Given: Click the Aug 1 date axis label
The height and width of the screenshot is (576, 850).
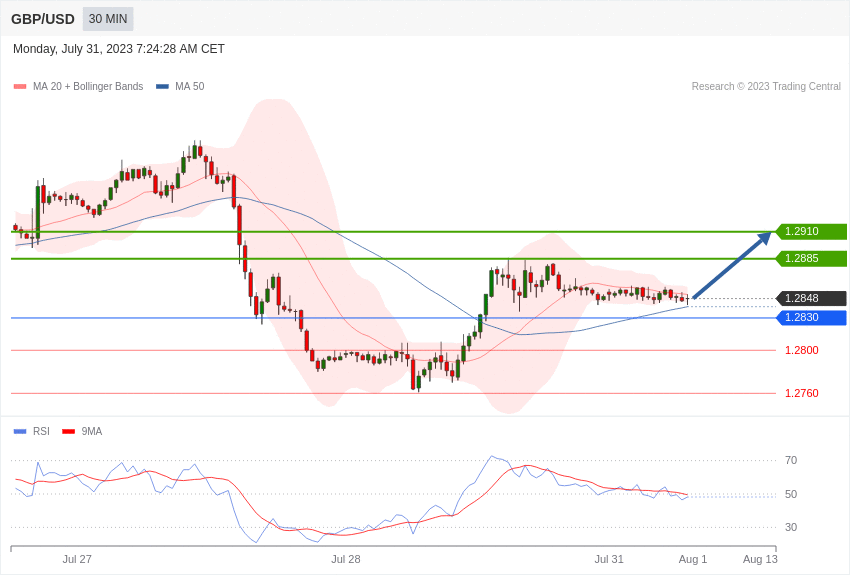Looking at the screenshot, I should tap(693, 559).
